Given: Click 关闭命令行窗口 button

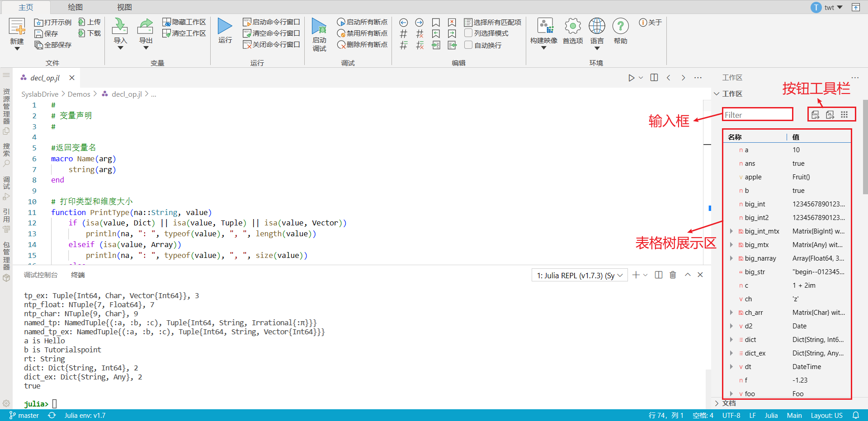Looking at the screenshot, I should [271, 45].
